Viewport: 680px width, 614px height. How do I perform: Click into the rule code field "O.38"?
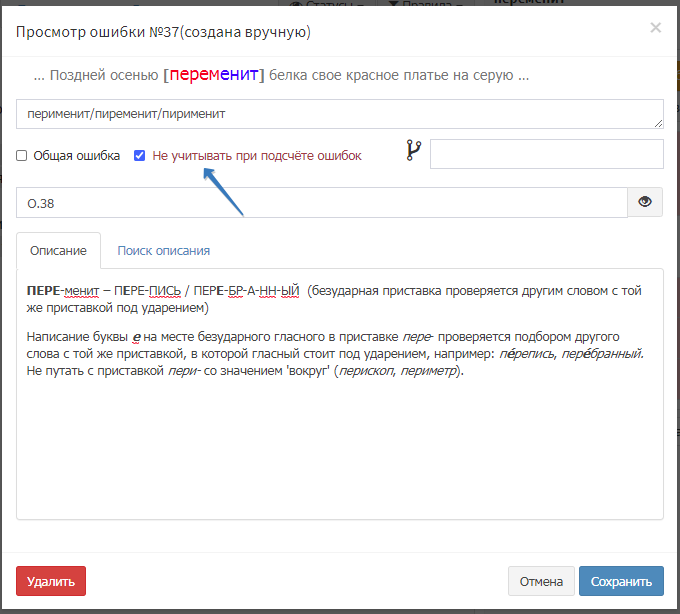click(x=320, y=202)
